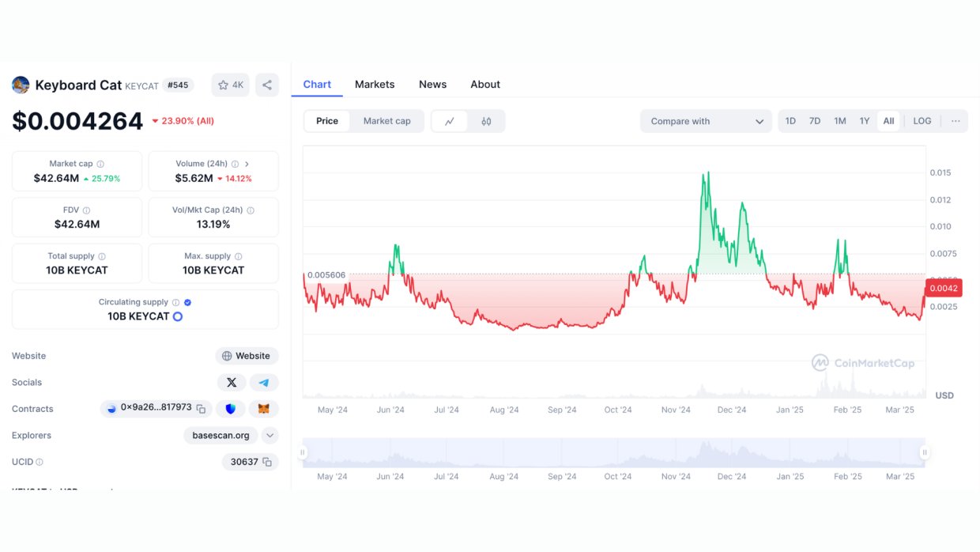Set chart range to 7D

(815, 121)
